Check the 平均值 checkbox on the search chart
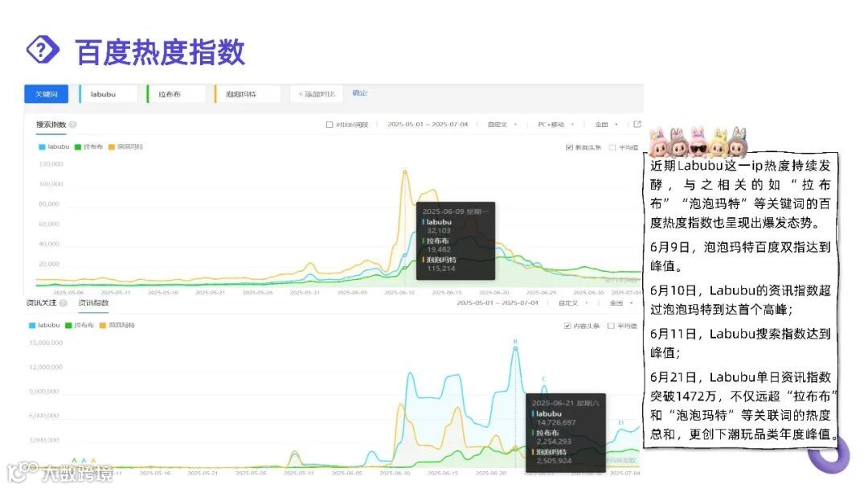This screenshot has height=489, width=868. click(612, 146)
